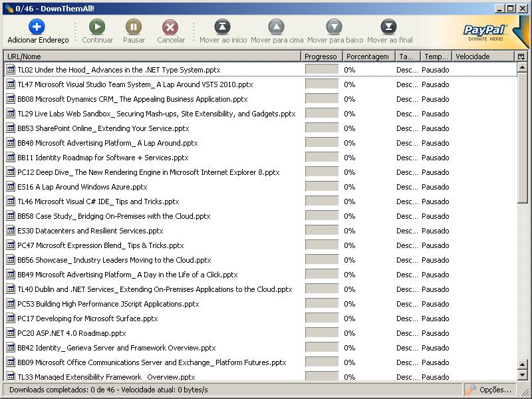Select ES16 A Lap Around Windows Azure
This screenshot has width=532, height=399.
coord(261,187)
